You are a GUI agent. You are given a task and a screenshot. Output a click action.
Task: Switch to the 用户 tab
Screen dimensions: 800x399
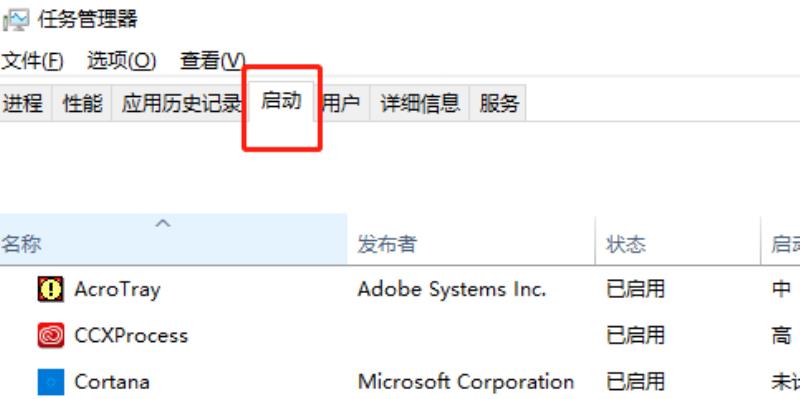[x=341, y=103]
